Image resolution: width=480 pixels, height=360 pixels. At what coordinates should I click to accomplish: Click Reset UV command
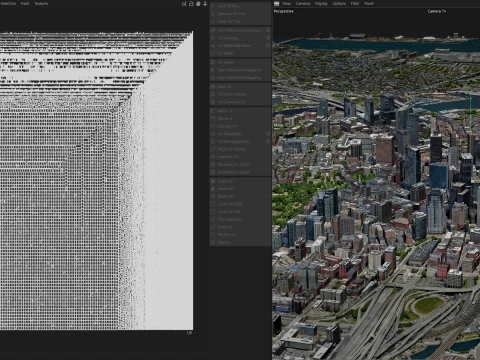click(x=240, y=196)
